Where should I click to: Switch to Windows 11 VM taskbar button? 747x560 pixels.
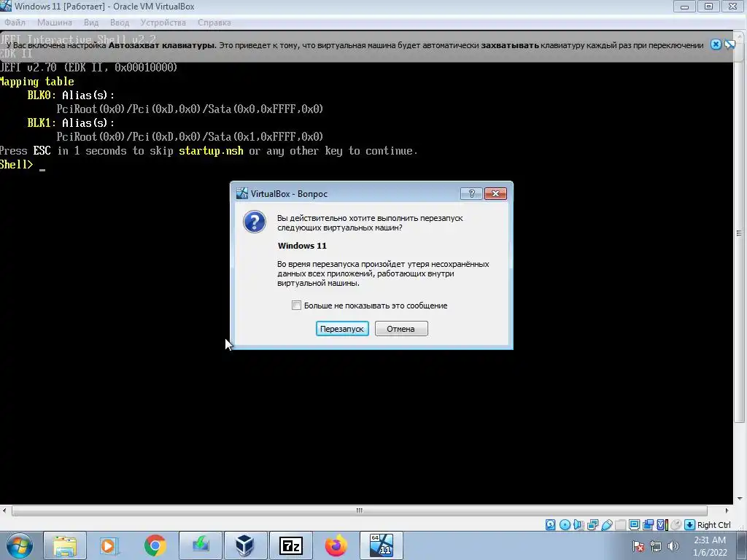[x=381, y=545]
